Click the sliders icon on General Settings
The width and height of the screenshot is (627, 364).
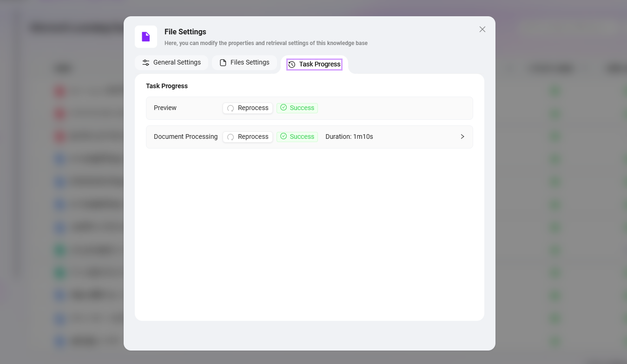pos(146,63)
